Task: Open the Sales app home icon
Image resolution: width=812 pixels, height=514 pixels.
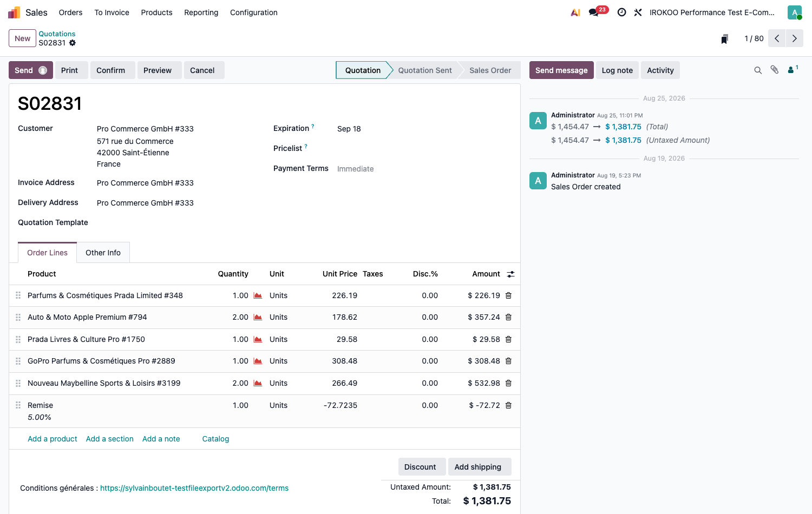Action: coord(14,12)
